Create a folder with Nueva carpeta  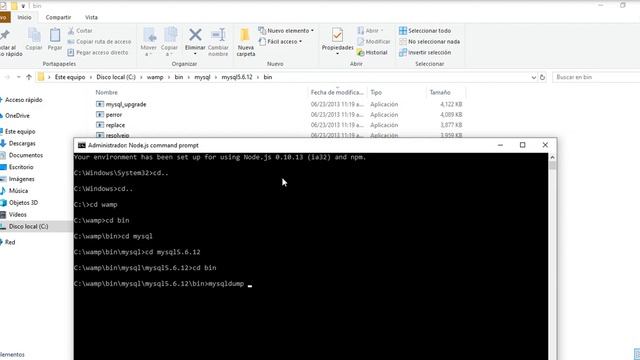tap(246, 42)
